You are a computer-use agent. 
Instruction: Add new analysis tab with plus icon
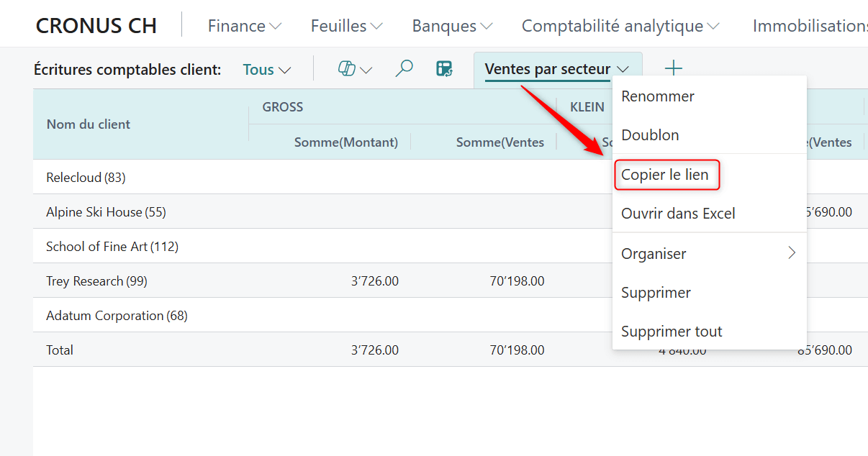[673, 69]
